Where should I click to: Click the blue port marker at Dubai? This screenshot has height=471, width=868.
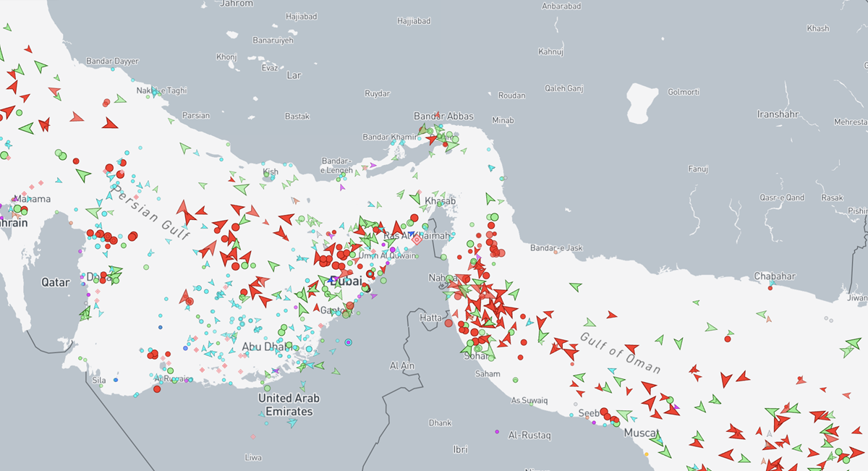click(331, 280)
